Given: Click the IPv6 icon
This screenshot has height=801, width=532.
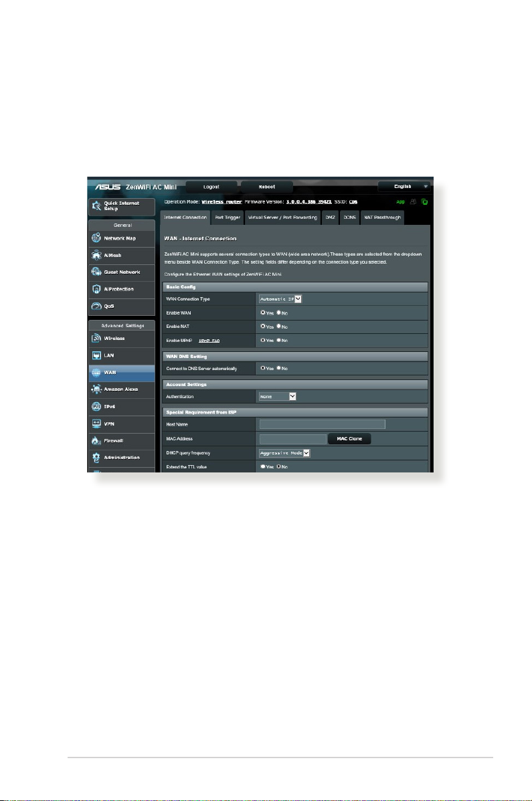Looking at the screenshot, I should tap(96, 407).
